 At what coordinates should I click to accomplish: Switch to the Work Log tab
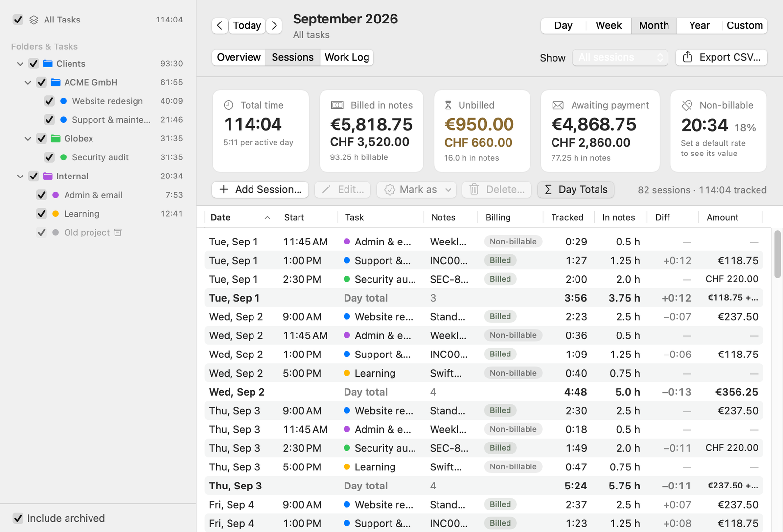tap(347, 57)
